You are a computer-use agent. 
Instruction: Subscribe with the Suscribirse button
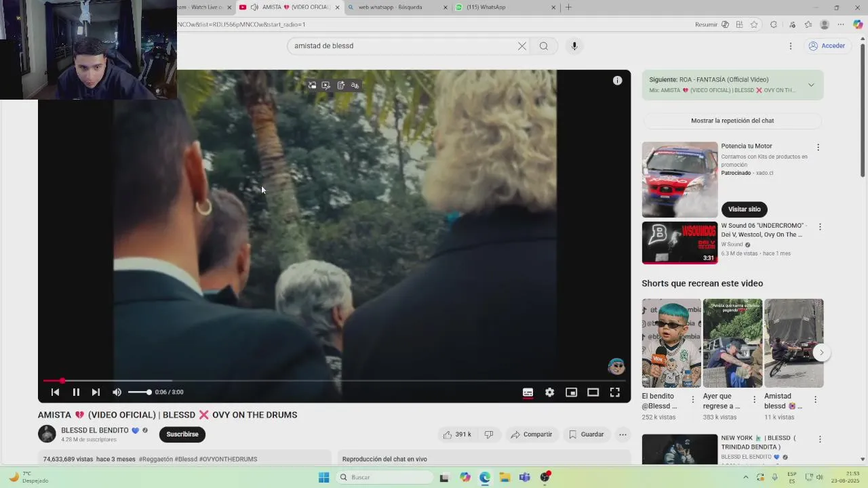pos(182,434)
